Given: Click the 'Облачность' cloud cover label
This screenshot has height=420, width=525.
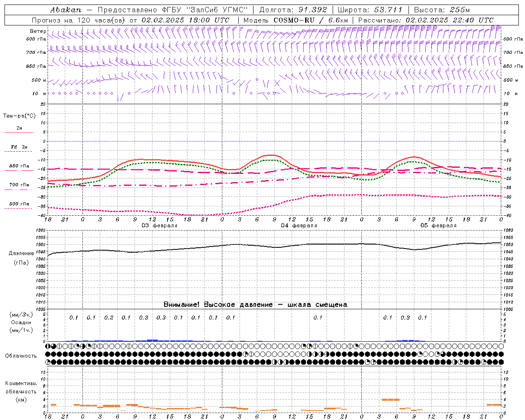Looking at the screenshot, I should [21, 356].
